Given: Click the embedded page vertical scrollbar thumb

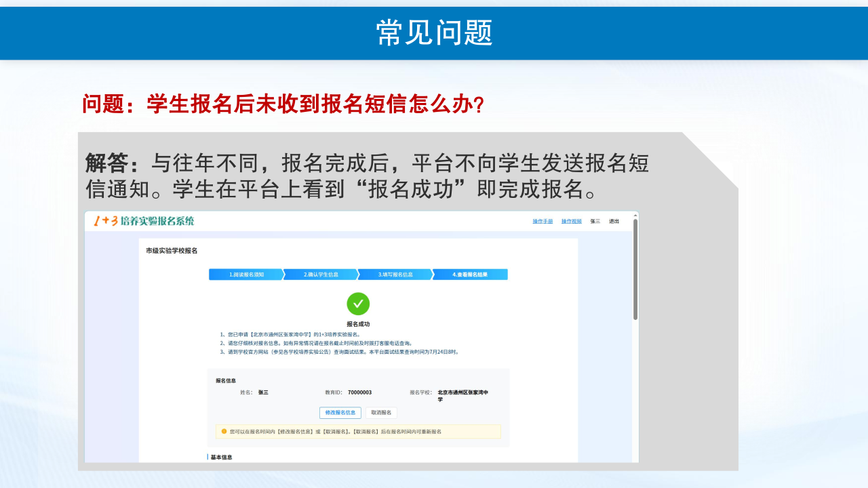Looking at the screenshot, I should 635,269.
